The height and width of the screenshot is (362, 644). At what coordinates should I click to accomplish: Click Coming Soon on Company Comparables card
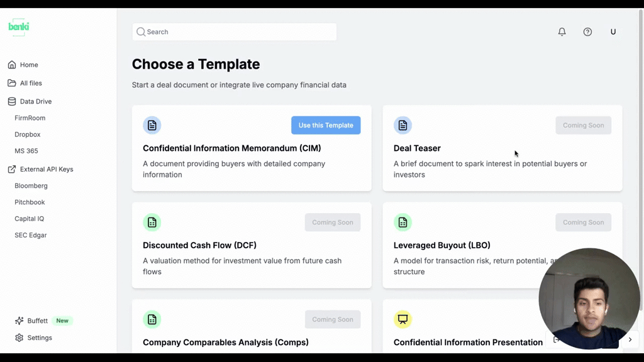coord(333,319)
